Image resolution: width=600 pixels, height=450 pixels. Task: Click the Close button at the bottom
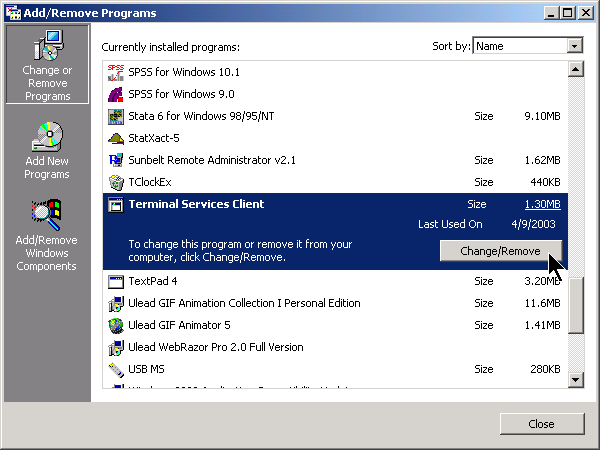pos(540,424)
